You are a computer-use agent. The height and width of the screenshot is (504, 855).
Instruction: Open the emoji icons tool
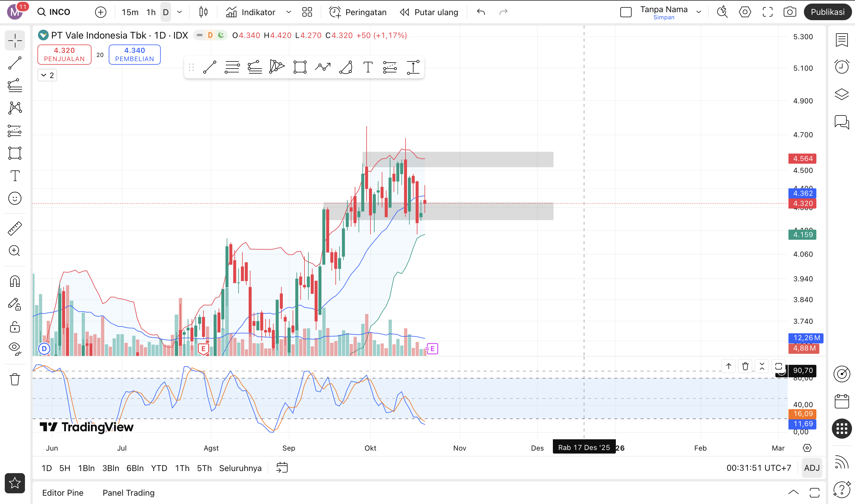(15, 198)
